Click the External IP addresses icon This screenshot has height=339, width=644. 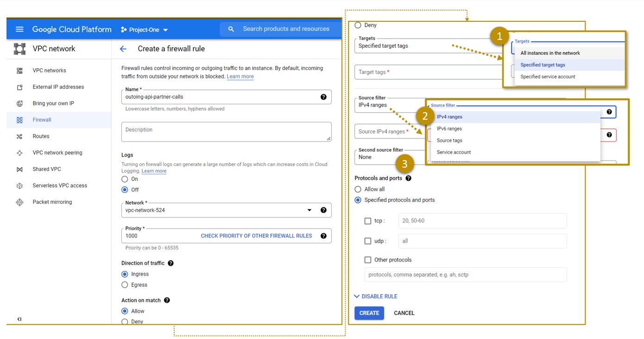tap(19, 87)
